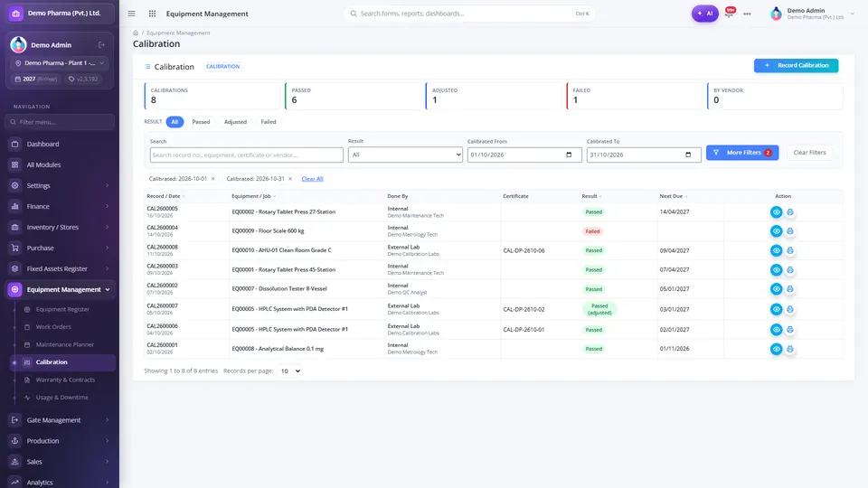Click the Failed summary card
The height and width of the screenshot is (488, 868).
point(635,96)
